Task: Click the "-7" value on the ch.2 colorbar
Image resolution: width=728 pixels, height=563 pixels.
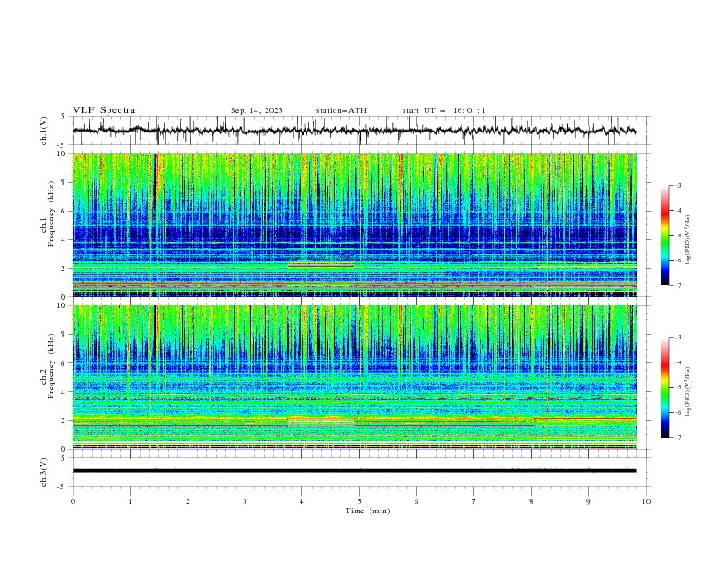Action: [x=678, y=438]
